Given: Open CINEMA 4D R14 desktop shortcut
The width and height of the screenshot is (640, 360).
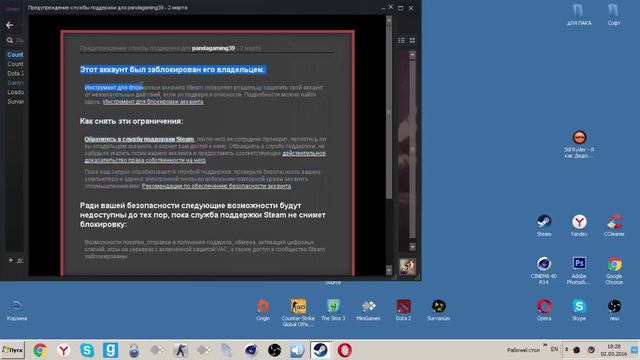Looking at the screenshot, I should point(544,270).
